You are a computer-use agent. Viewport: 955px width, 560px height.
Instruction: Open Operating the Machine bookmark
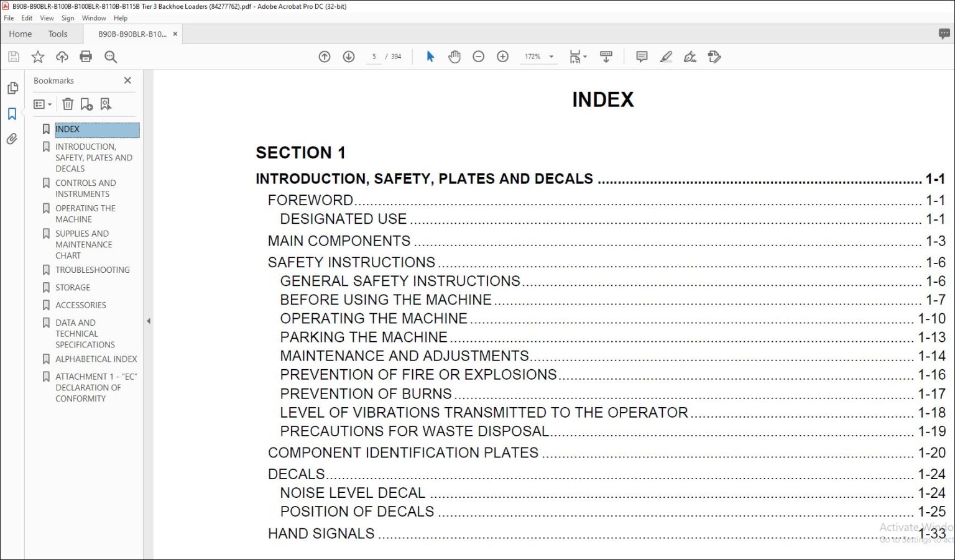[x=85, y=214]
